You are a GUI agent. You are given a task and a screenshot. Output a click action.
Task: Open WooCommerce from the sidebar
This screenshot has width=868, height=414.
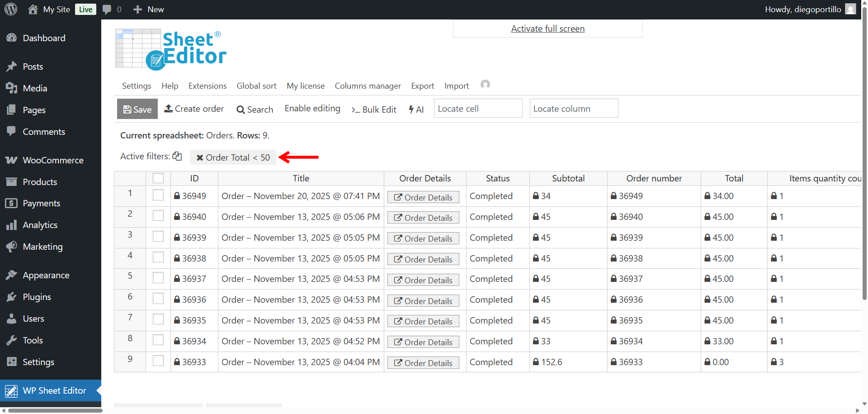[53, 160]
